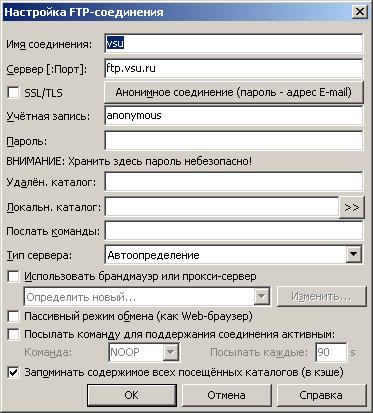Uncheck the cache visited directories option

click(x=13, y=372)
